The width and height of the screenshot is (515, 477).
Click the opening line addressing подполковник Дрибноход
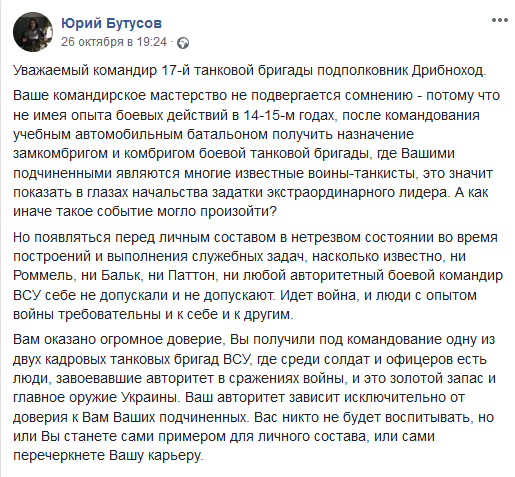click(x=250, y=70)
